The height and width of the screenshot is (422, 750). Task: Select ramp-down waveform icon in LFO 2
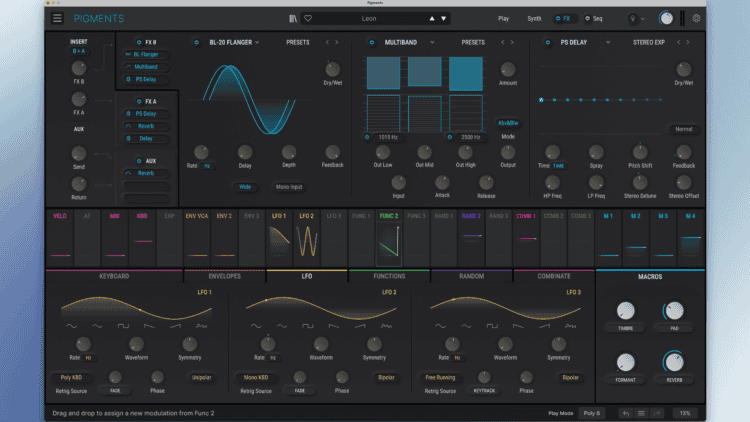tap(334, 326)
